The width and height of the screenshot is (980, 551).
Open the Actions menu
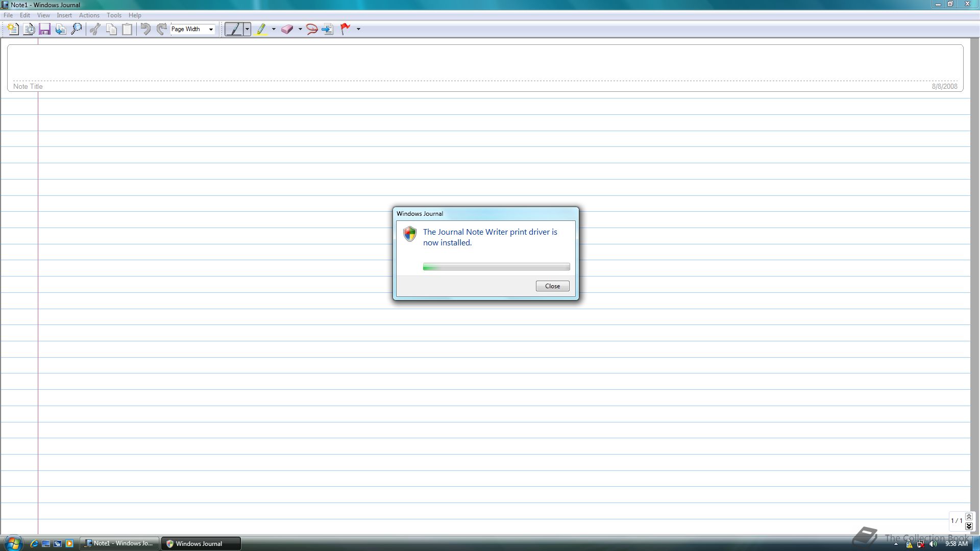89,15
